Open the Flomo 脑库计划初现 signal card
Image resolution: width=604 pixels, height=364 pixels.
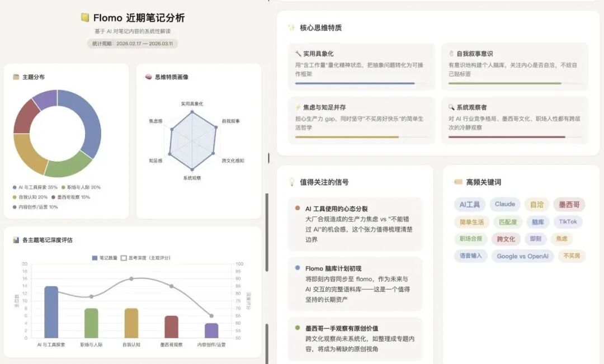355,284
